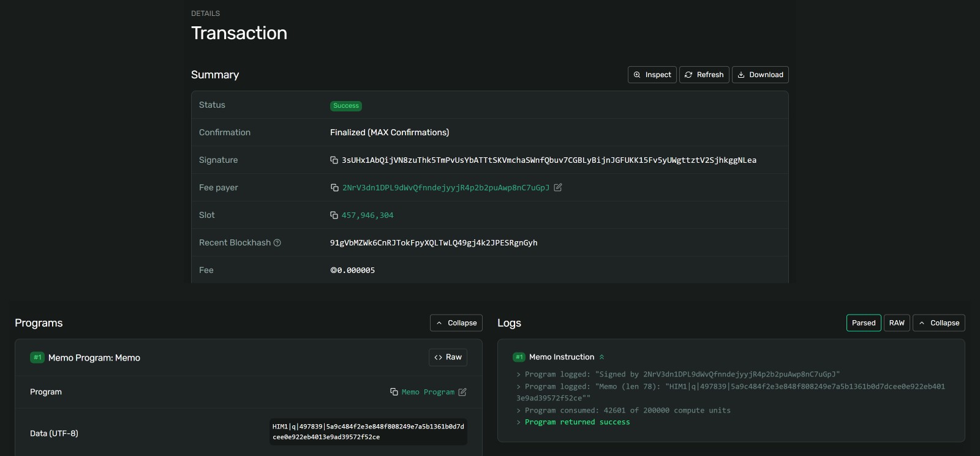The height and width of the screenshot is (456, 980).
Task: Collapse the Programs section
Action: click(x=456, y=323)
